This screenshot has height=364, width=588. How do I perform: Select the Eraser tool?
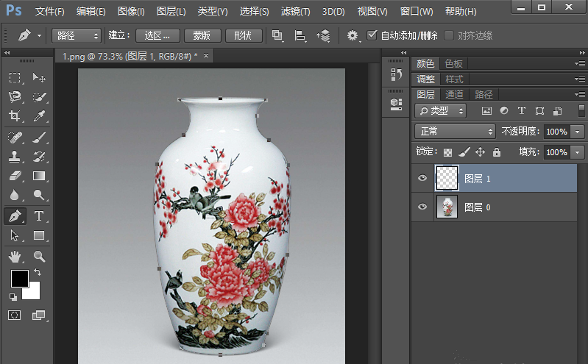tap(15, 176)
